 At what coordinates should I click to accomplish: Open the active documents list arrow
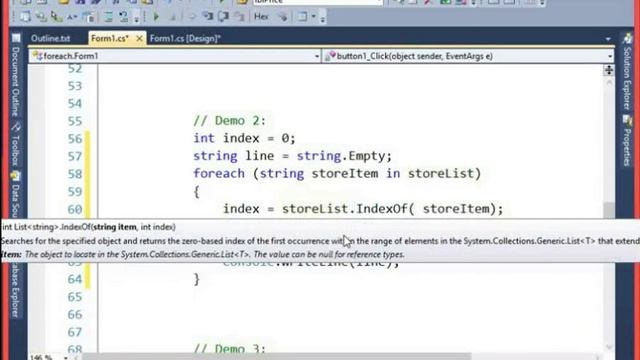pos(608,39)
